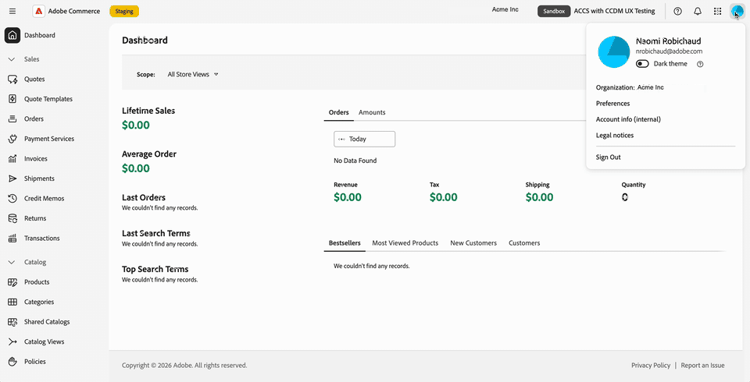Open the All Store Views scope dropdown
The width and height of the screenshot is (750, 382).
tap(193, 75)
